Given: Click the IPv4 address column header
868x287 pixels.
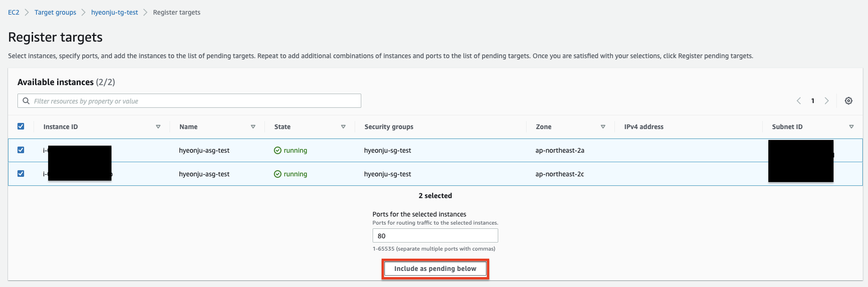Looking at the screenshot, I should coord(644,127).
